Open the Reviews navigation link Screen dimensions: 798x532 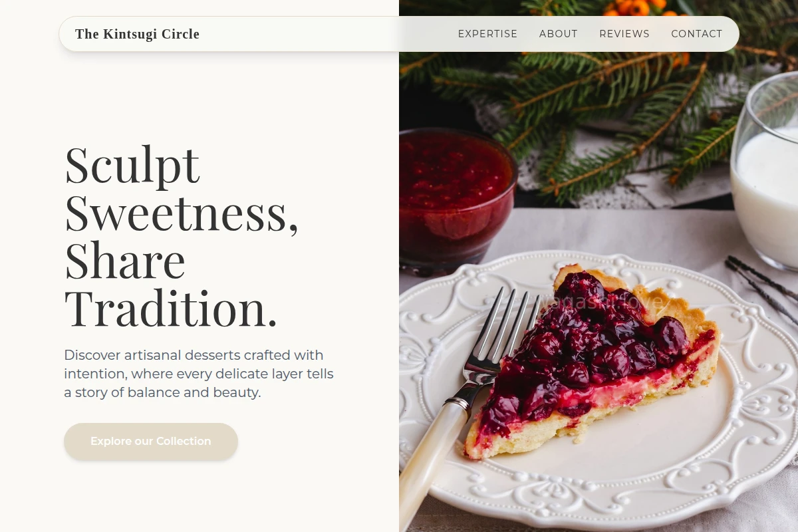click(x=624, y=34)
